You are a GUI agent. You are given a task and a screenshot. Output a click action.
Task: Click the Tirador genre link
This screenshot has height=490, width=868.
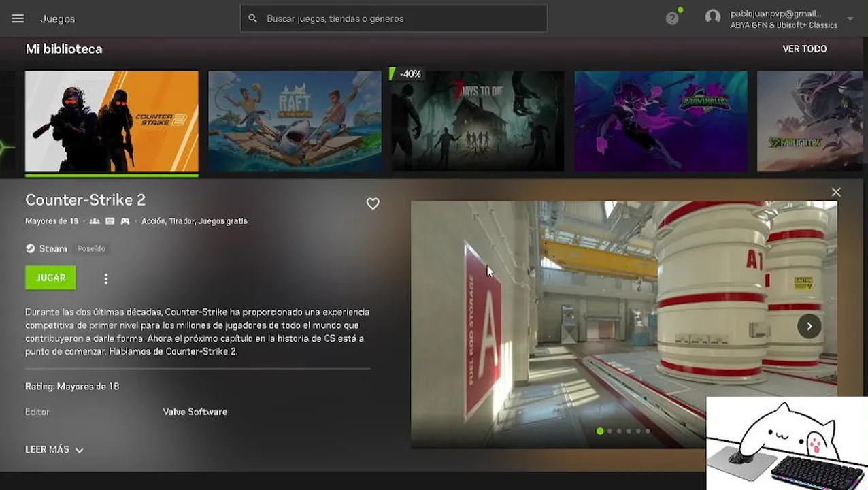coord(181,221)
